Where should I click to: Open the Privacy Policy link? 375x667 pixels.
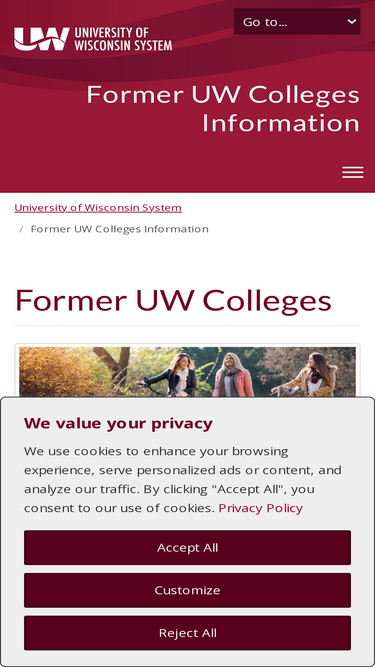point(261,508)
